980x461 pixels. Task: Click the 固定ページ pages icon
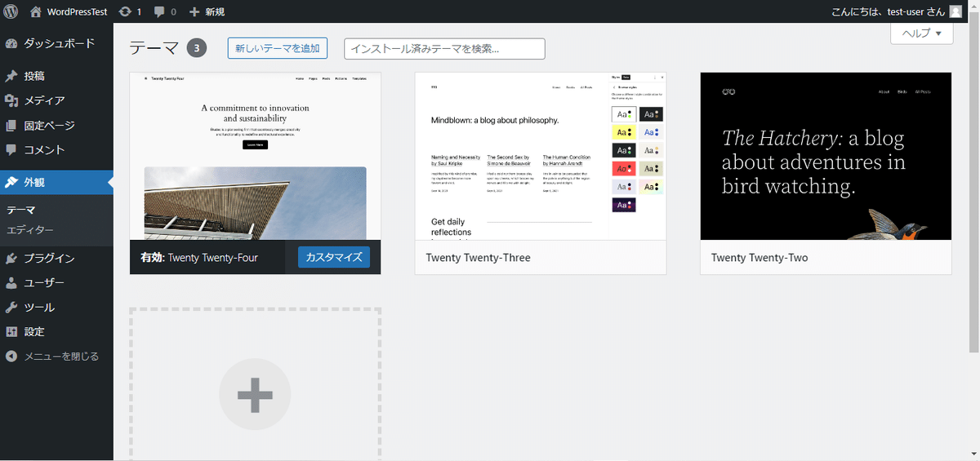11,126
